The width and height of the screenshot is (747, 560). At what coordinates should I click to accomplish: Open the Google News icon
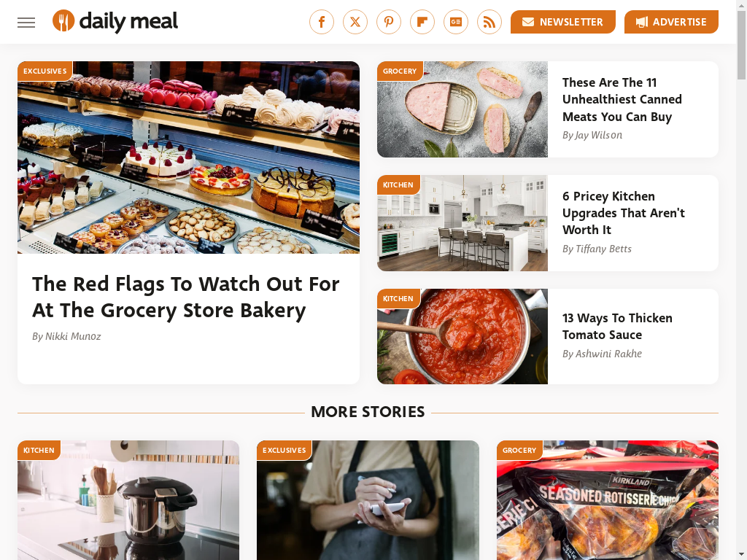(x=456, y=22)
